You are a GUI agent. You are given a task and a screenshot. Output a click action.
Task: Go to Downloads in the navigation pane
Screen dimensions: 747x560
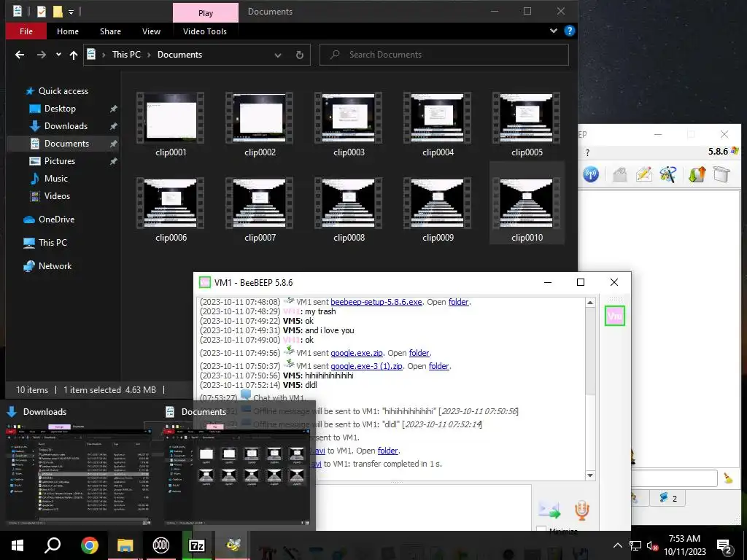click(x=66, y=126)
